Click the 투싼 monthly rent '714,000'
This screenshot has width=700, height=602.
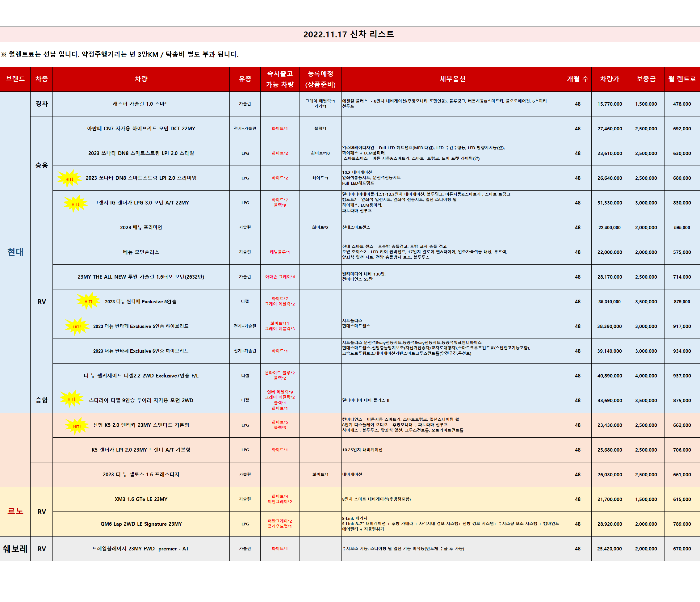click(682, 277)
